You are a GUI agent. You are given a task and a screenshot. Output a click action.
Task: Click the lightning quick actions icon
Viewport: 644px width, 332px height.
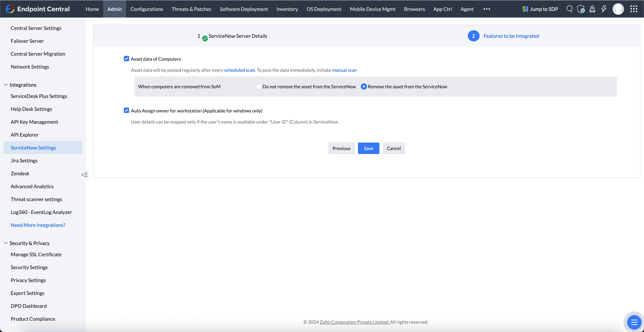click(604, 9)
